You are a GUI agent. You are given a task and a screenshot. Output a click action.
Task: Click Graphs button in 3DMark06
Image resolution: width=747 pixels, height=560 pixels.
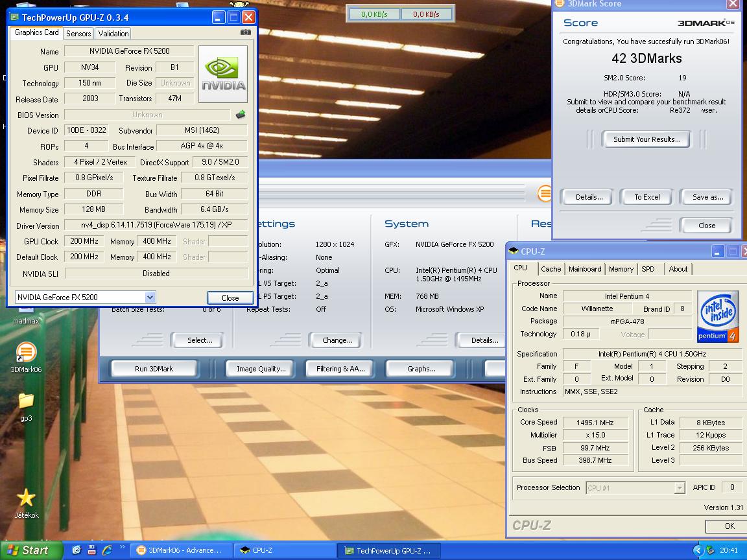421,369
